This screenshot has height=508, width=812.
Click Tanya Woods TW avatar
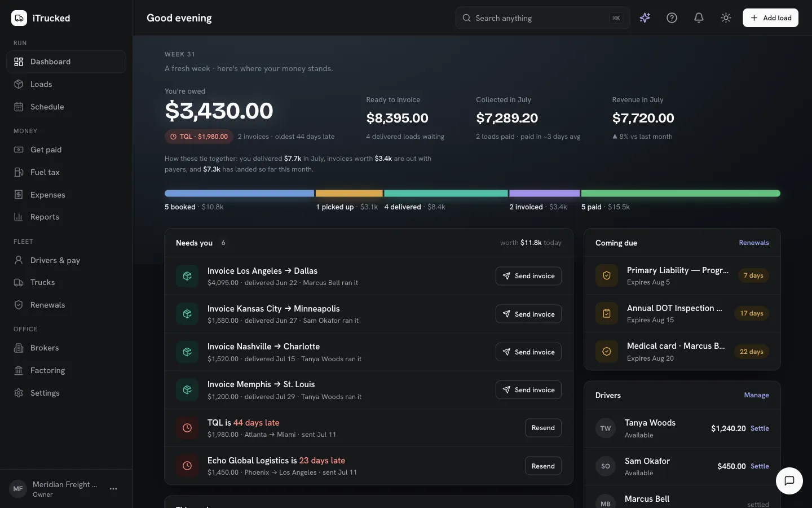pos(606,428)
